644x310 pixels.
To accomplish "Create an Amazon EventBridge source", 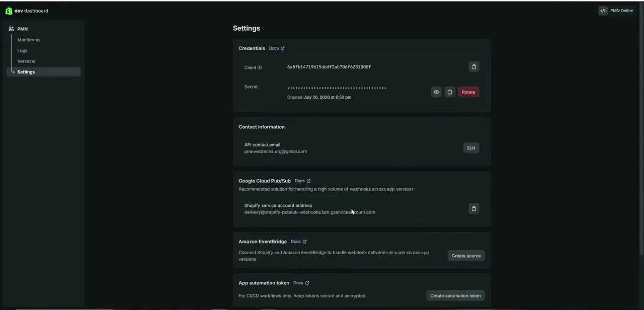I will pyautogui.click(x=466, y=256).
